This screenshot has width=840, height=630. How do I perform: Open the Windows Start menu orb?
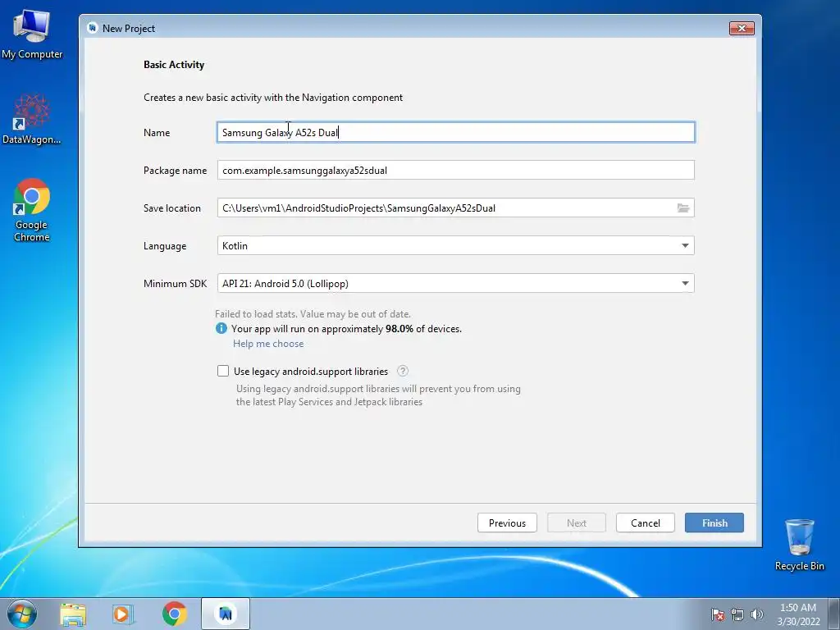pos(22,614)
